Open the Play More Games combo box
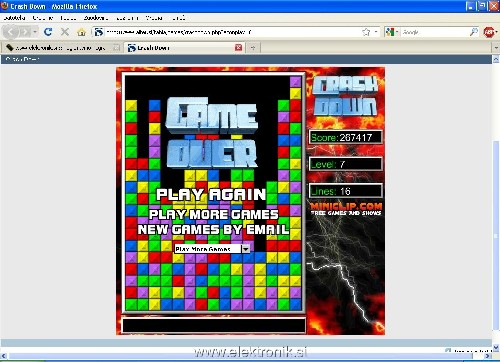 212,249
